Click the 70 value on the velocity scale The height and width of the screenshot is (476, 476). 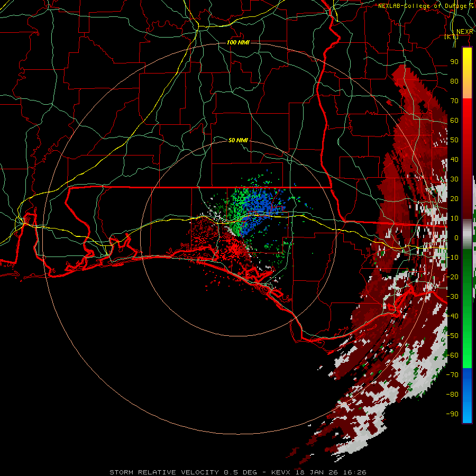click(x=454, y=101)
